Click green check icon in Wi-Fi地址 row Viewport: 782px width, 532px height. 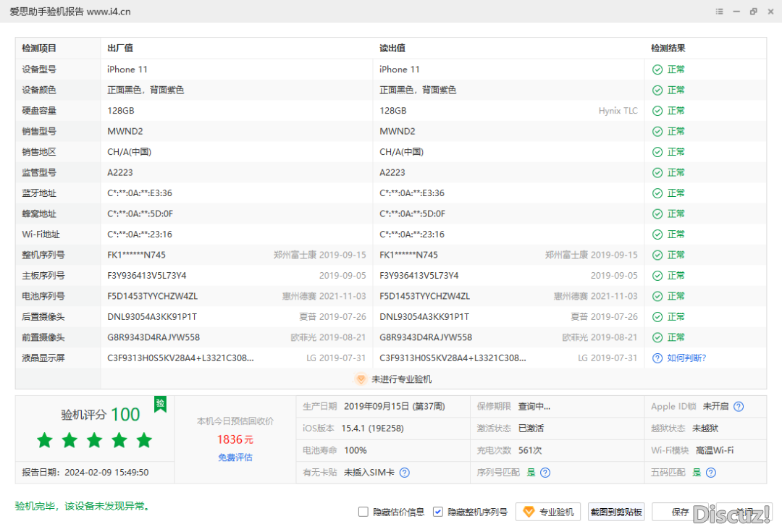[657, 235]
